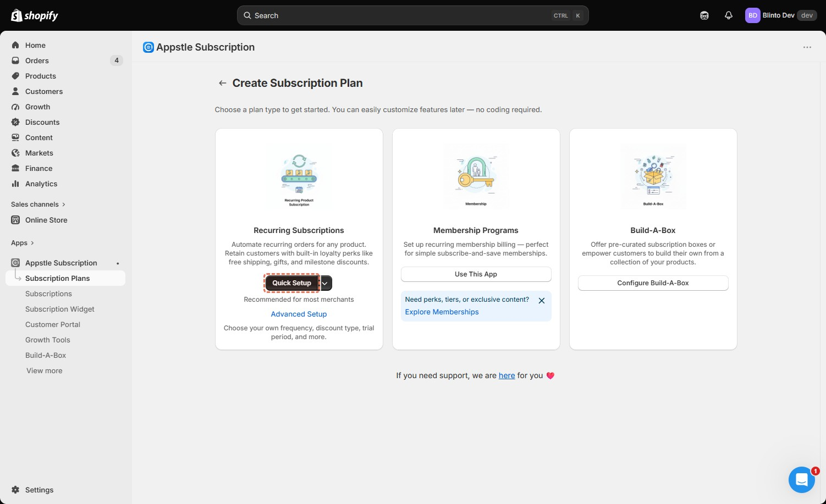Go to Home in the sidebar

[65, 45]
